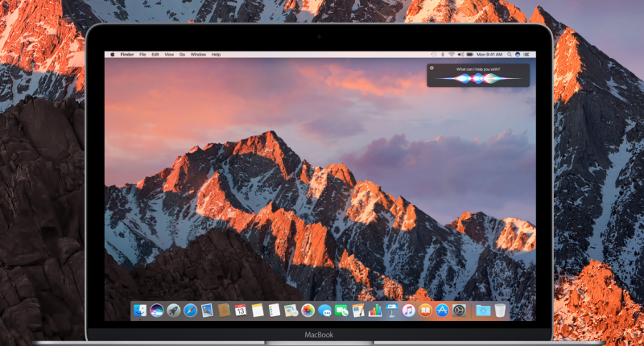Open Notification Center list icon
Screen dimensions: 644x346
point(527,54)
